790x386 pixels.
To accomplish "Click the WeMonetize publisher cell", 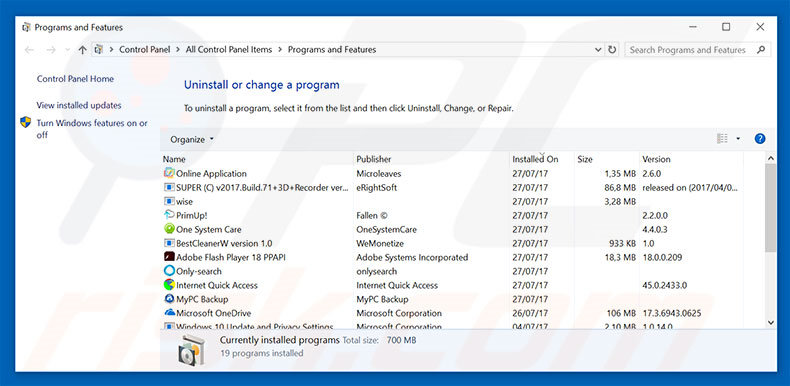I will (x=380, y=243).
